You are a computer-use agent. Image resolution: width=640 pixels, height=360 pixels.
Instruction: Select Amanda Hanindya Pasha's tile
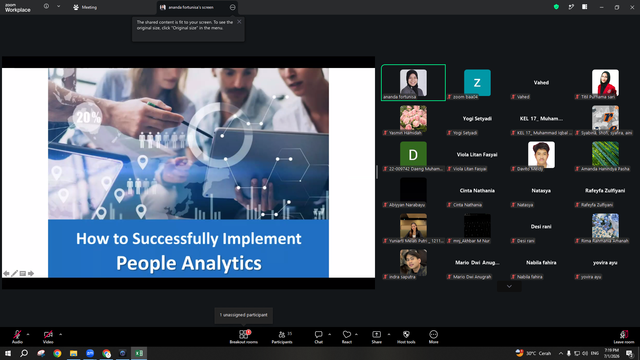pyautogui.click(x=605, y=154)
